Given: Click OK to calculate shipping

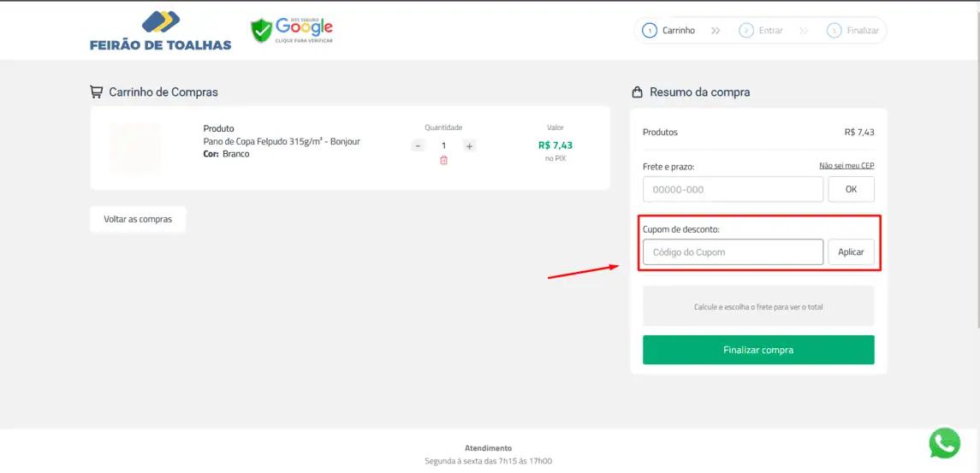Looking at the screenshot, I should click(852, 189).
